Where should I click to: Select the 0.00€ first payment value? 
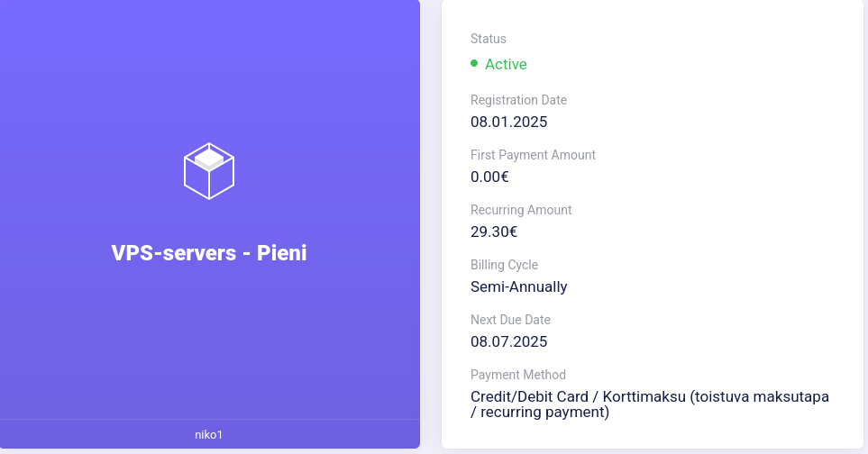[x=489, y=177]
